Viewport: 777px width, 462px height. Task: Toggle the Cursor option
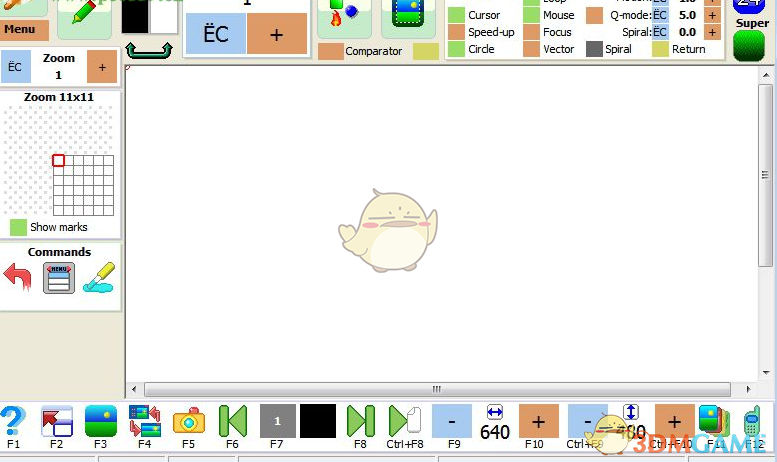tap(456, 15)
